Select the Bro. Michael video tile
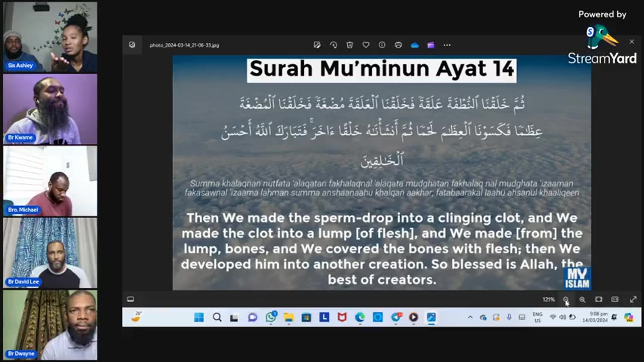Screen dimensions: 644x362 [x=50, y=181]
